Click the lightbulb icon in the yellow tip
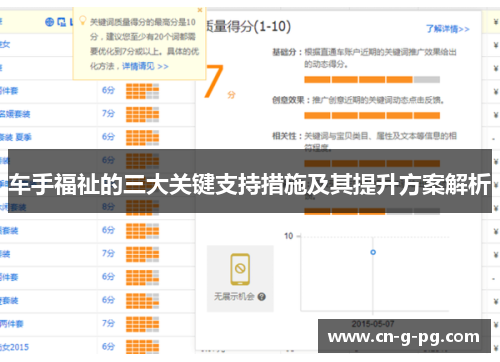 point(82,21)
